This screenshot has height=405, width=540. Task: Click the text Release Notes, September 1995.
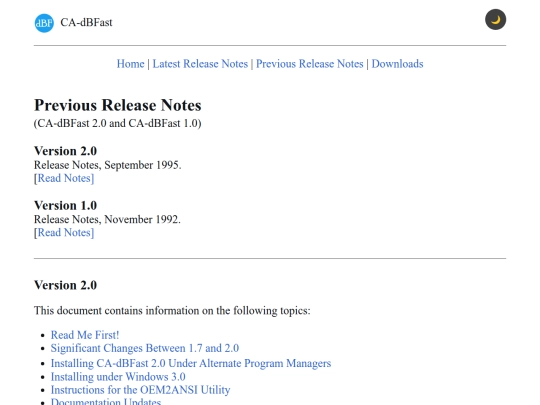point(107,165)
